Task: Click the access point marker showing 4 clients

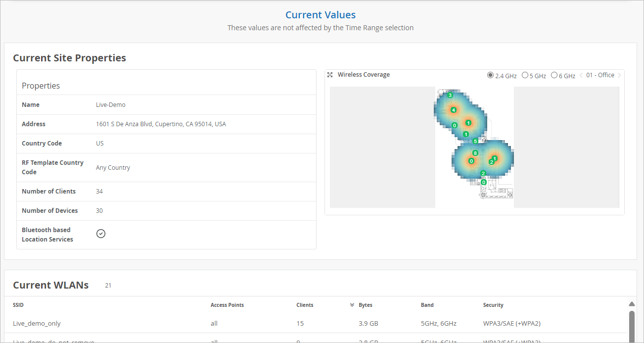Action: pyautogui.click(x=453, y=110)
